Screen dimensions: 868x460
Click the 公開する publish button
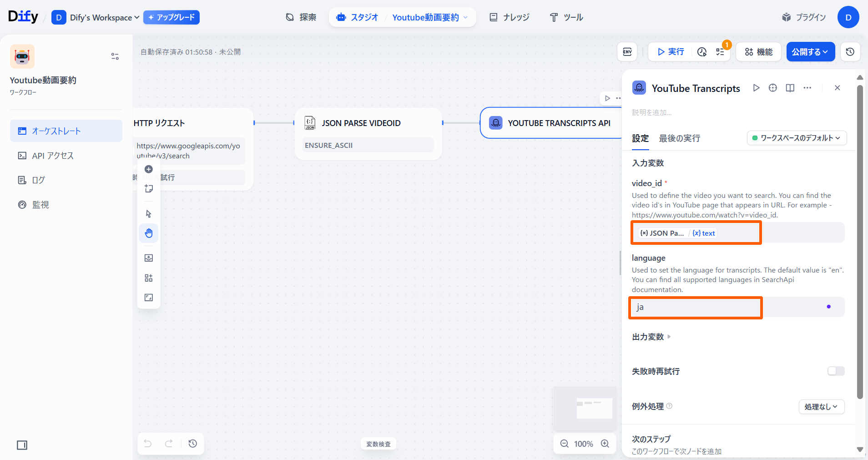pos(810,52)
